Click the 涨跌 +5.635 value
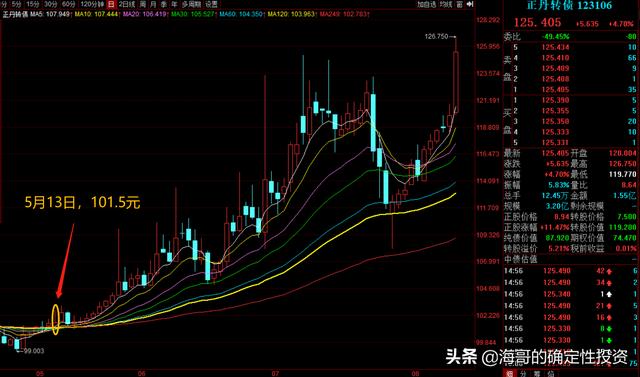 coord(558,164)
